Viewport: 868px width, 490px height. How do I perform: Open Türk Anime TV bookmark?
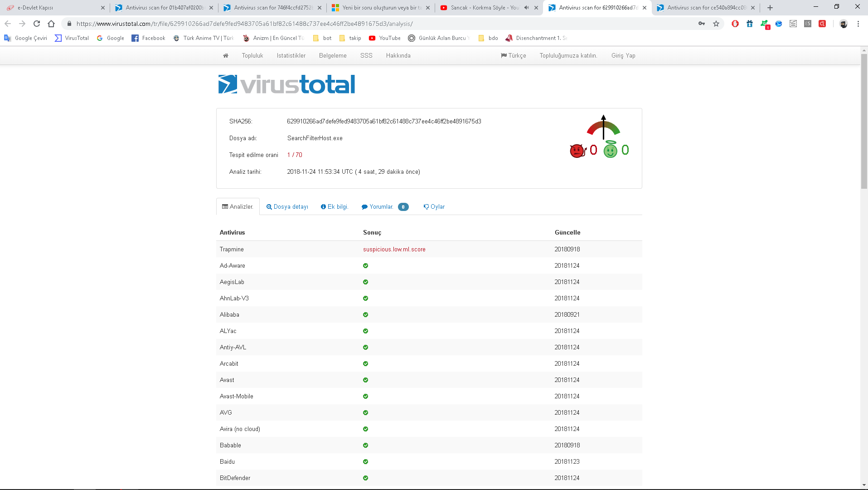(x=204, y=38)
